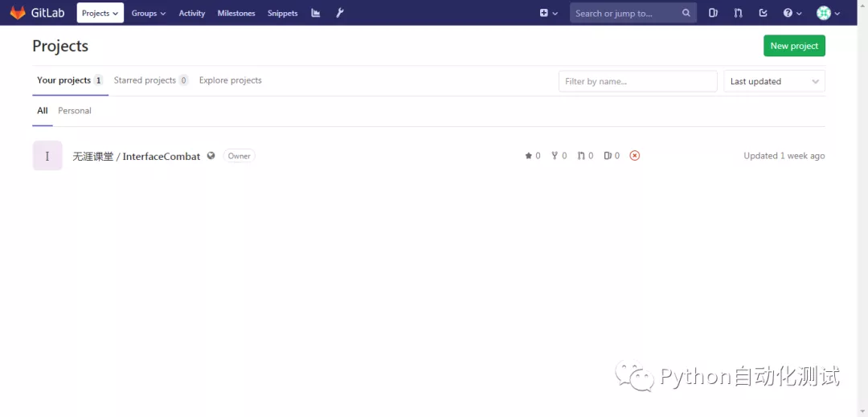Go to Snippets page

point(282,14)
